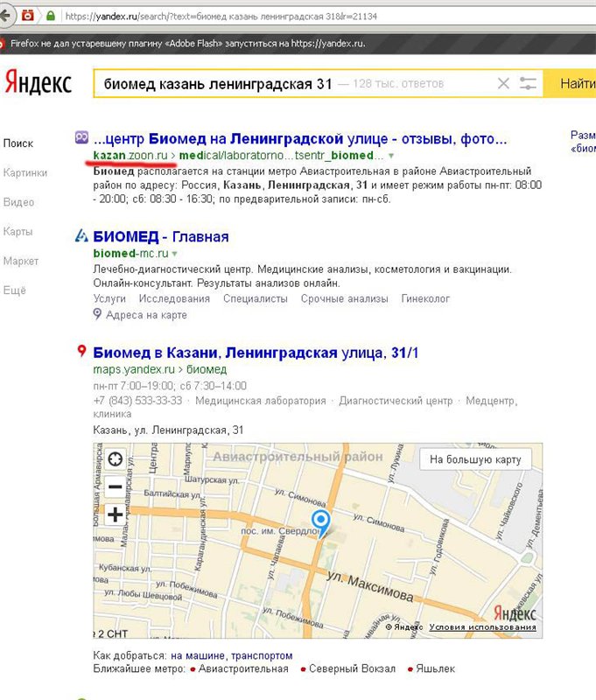Open Услуги sitelink
This screenshot has width=596, height=700.
point(109,298)
